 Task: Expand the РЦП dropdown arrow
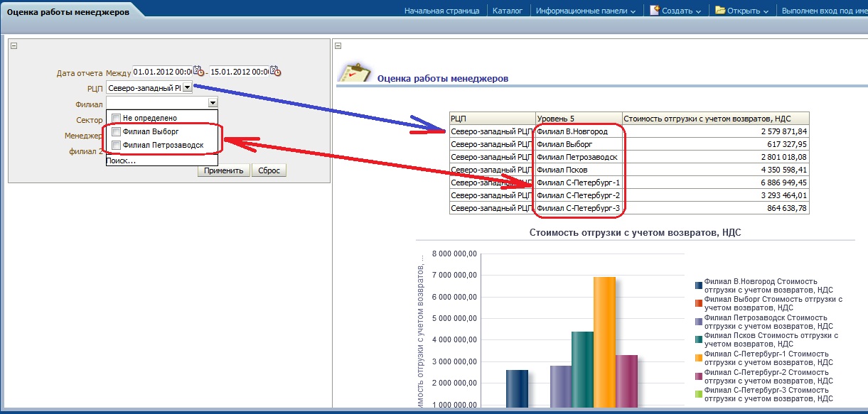pos(187,87)
